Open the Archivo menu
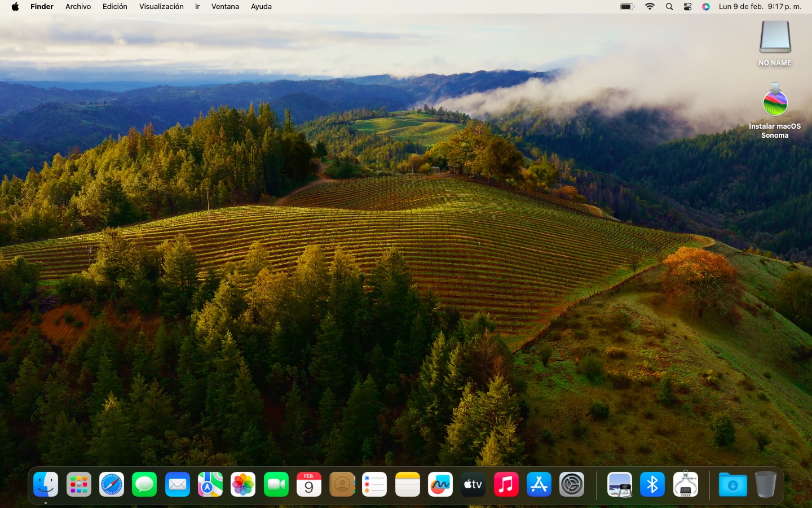This screenshot has height=508, width=812. [x=78, y=7]
